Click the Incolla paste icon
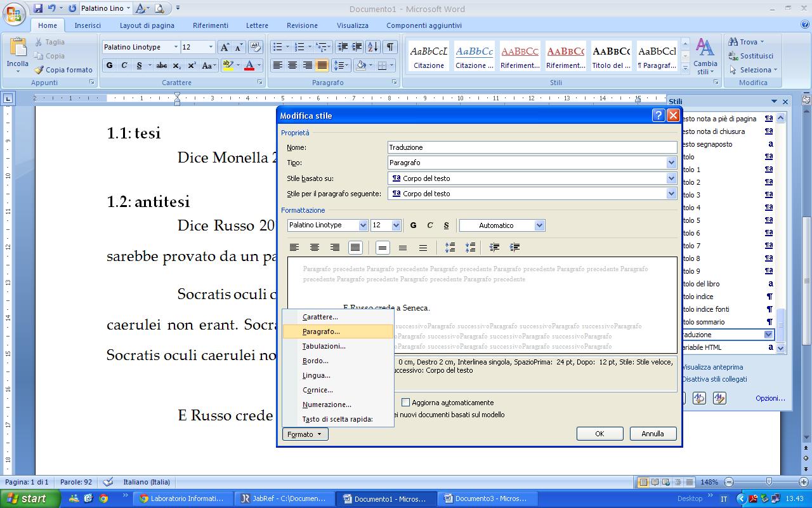 tap(18, 47)
